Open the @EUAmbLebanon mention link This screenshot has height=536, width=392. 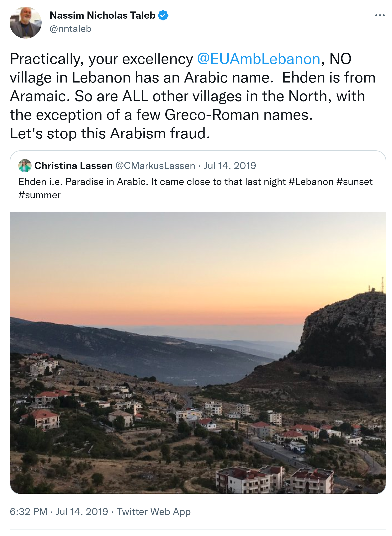(x=259, y=59)
